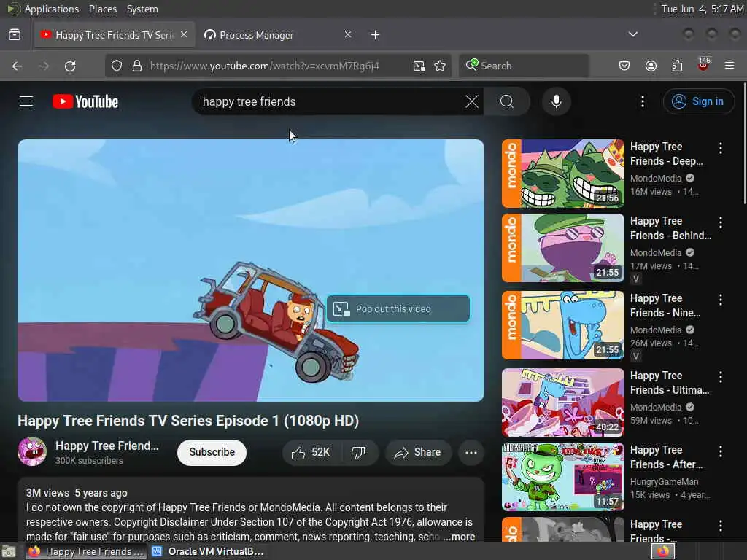The width and height of the screenshot is (747, 560).
Task: Open Firefox View recent browsing icon
Action: (15, 35)
